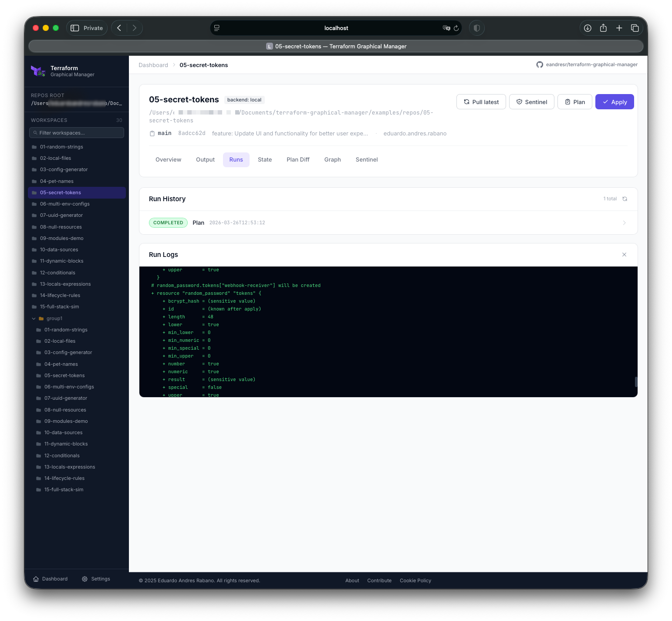Click the Pull latest button
Screen dimensions: 672x621
pyautogui.click(x=481, y=102)
